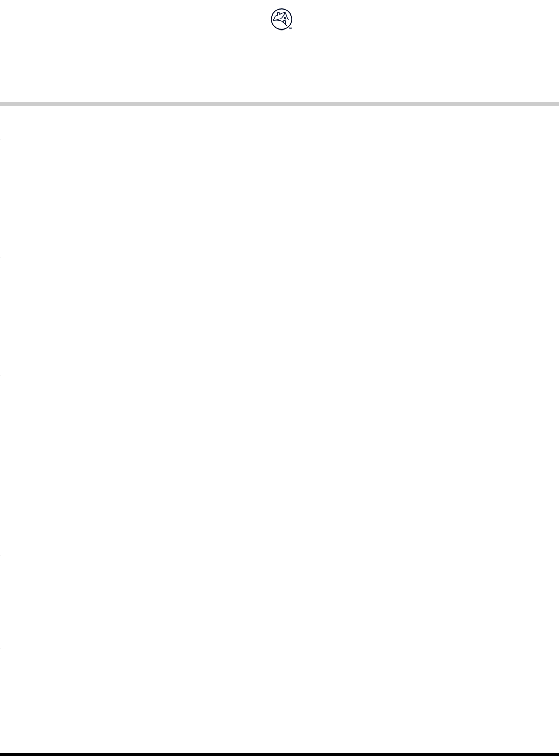Click the second thin black horizontal rule
The image size is (559, 756).
tap(279, 258)
